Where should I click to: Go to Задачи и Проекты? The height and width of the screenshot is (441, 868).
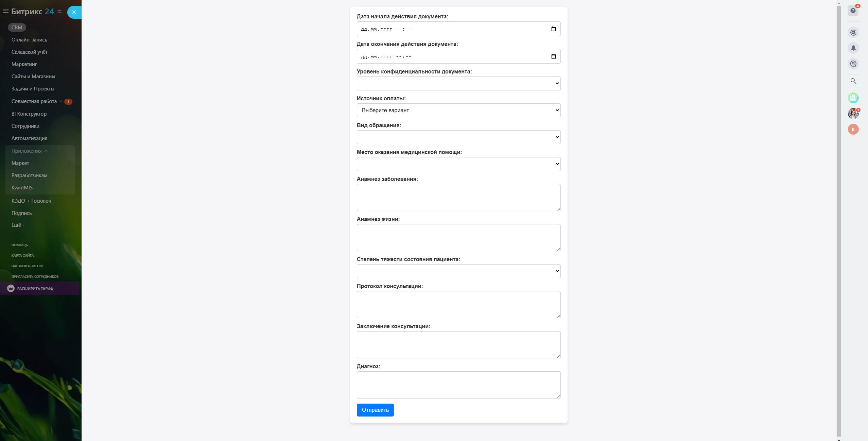tap(33, 89)
